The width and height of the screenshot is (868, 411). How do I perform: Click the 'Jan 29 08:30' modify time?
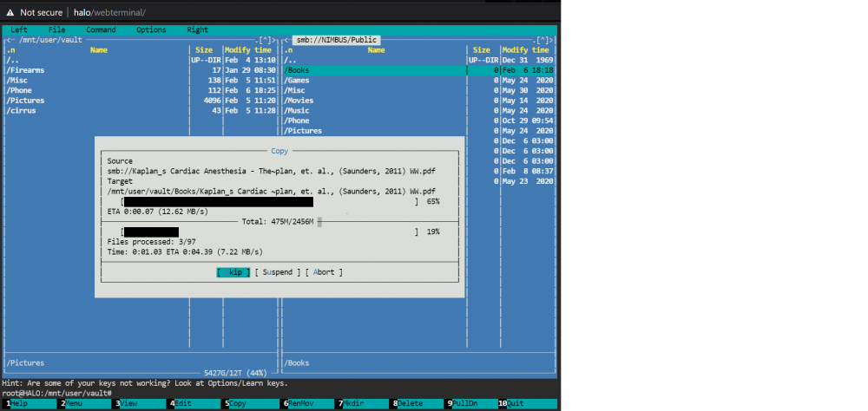pyautogui.click(x=250, y=70)
